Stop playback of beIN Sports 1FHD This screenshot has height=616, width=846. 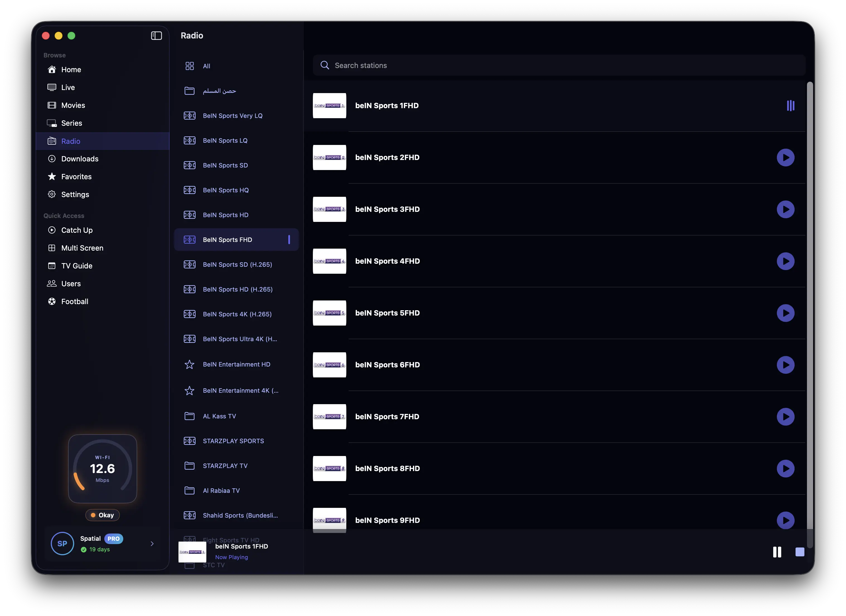[800, 552]
